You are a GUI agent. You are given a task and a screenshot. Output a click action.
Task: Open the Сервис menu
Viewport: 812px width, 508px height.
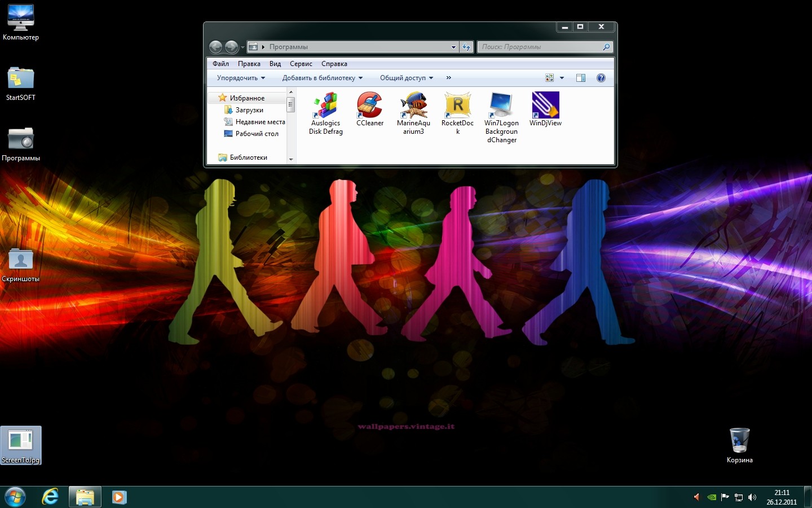click(301, 64)
